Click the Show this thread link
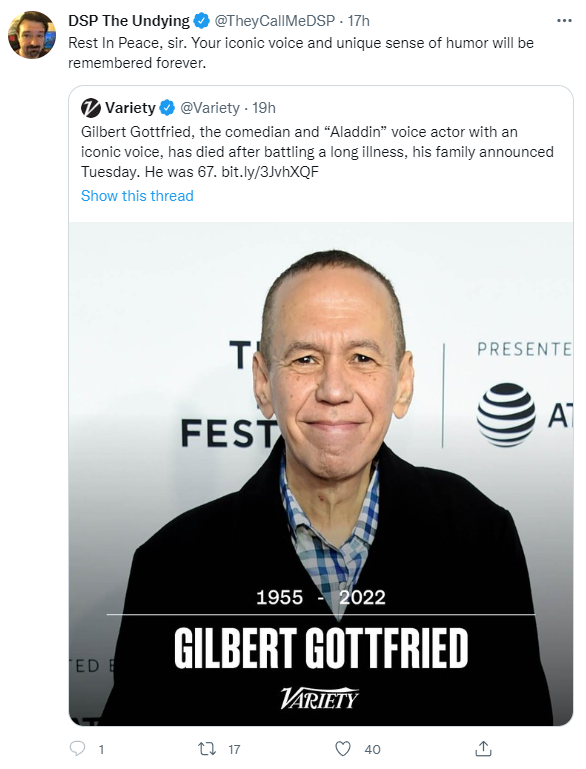The width and height of the screenshot is (586, 769). pos(137,196)
